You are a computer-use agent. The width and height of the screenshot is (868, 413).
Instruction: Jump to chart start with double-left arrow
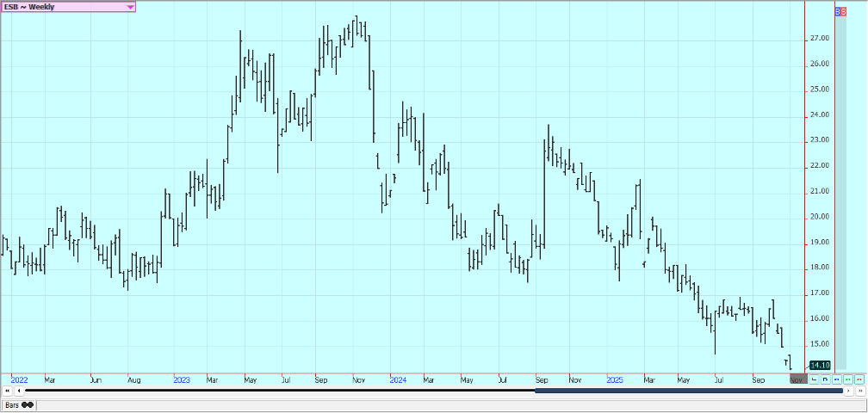click(8, 391)
